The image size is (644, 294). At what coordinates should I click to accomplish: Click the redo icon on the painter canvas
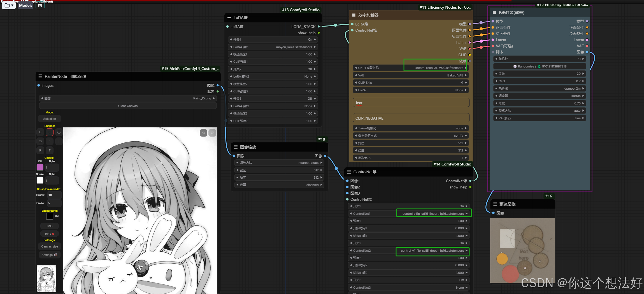[212, 133]
